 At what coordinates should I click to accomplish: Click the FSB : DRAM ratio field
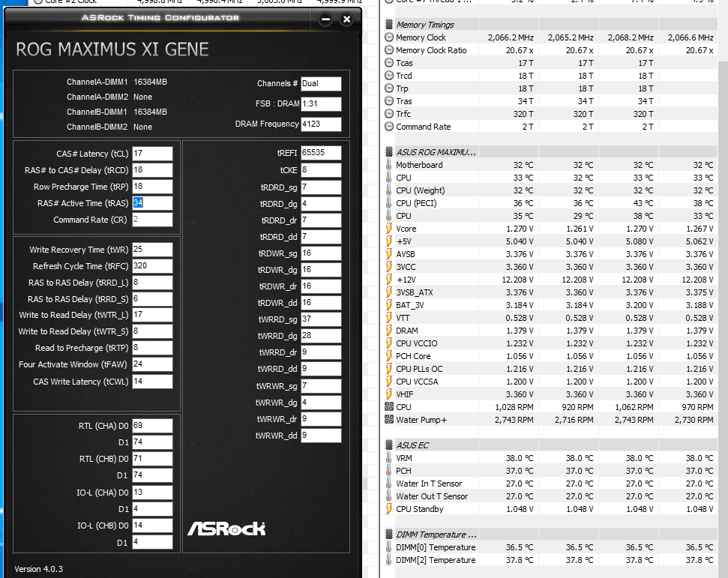coord(321,103)
